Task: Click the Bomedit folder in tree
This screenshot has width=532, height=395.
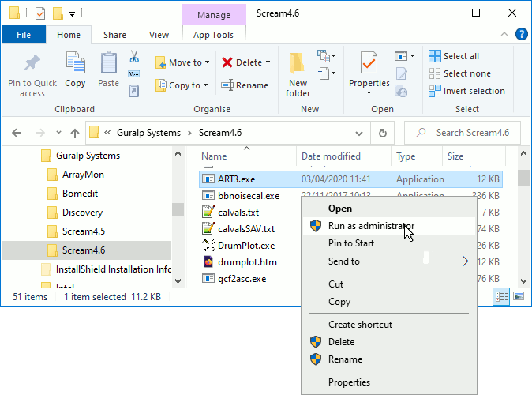Action: [80, 194]
